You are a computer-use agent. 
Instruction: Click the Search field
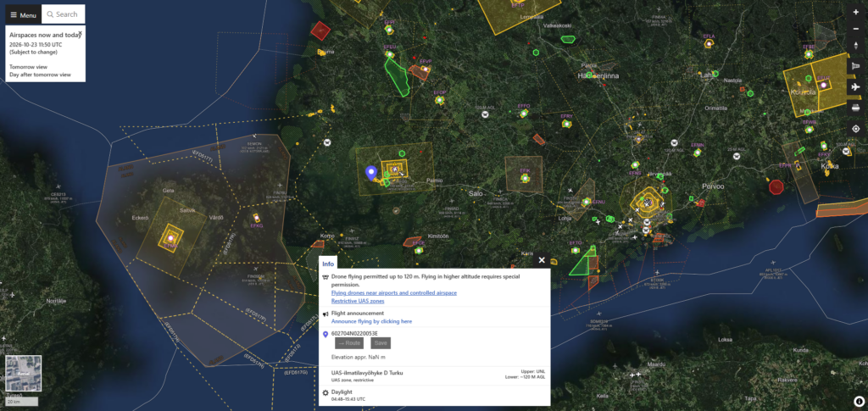click(x=63, y=14)
